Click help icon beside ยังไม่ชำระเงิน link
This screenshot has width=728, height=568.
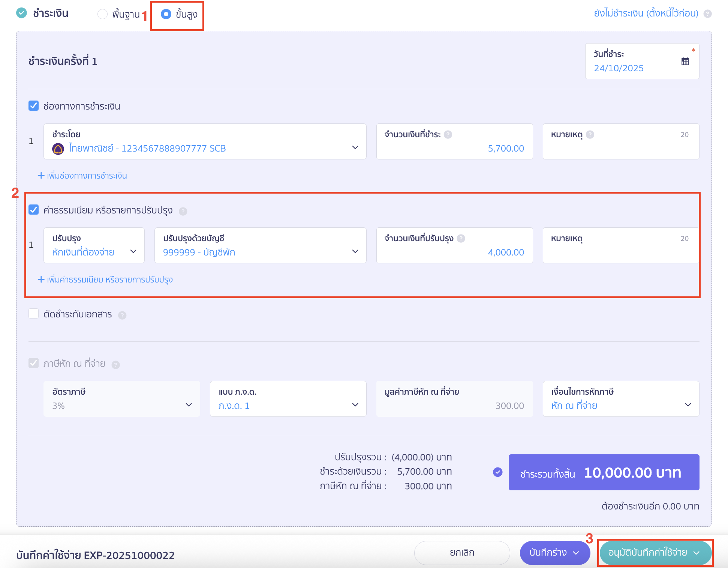pos(707,14)
